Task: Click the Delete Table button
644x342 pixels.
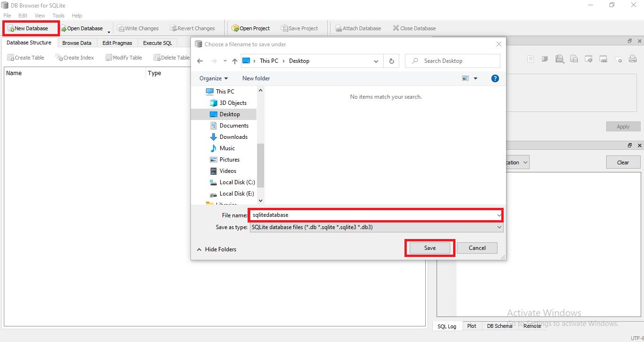Action: [172, 58]
